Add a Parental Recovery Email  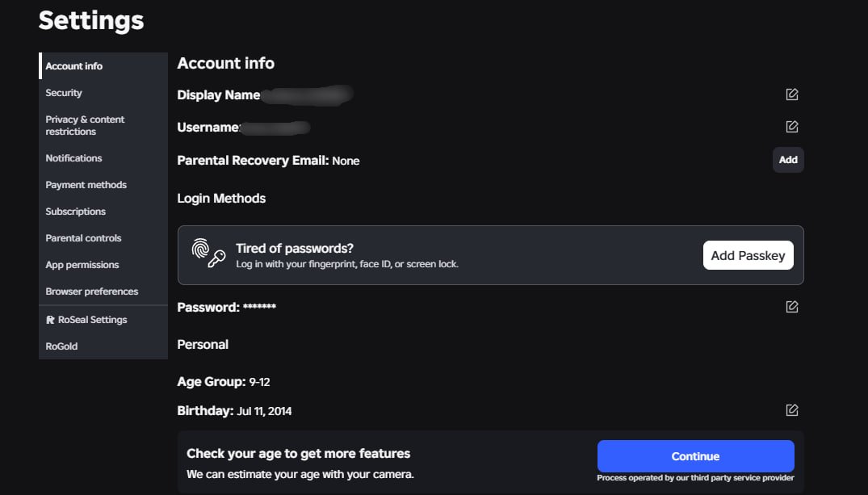(x=788, y=160)
